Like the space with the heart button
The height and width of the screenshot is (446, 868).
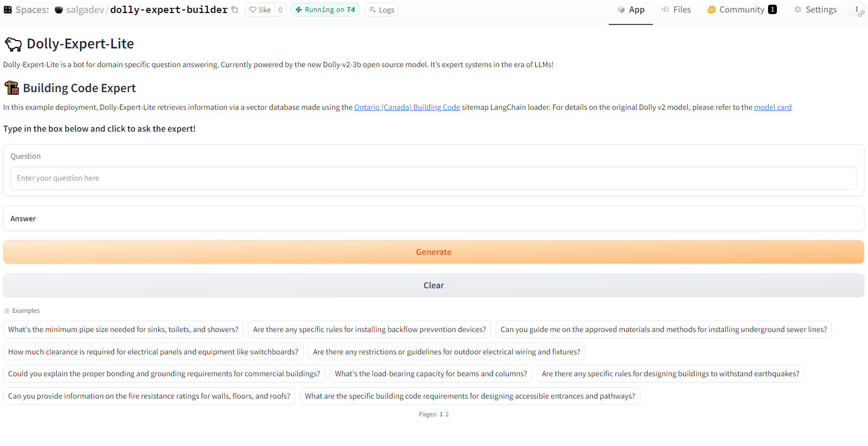260,10
